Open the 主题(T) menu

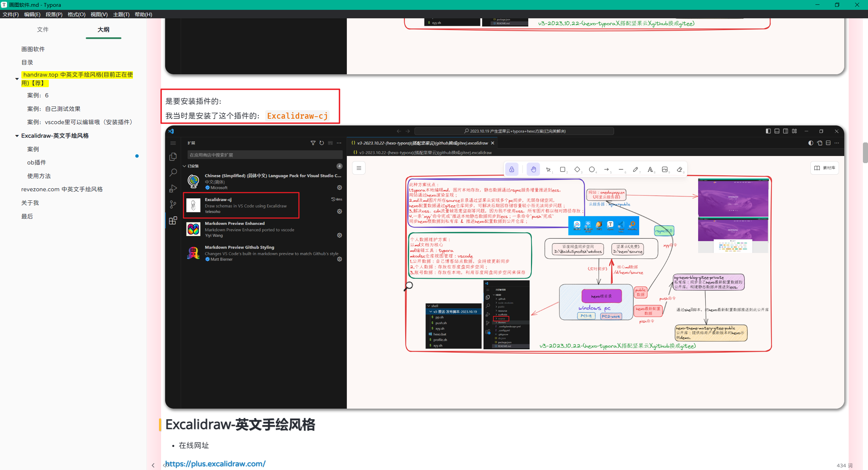pos(121,14)
